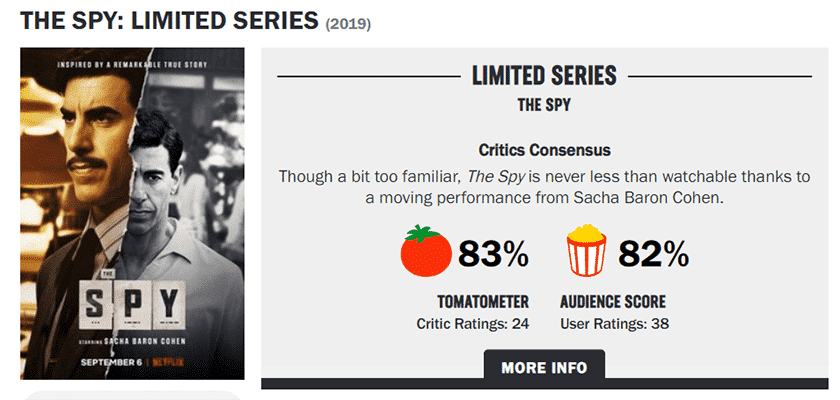
Task: Open User Ratings: 38 count
Action: (x=614, y=324)
